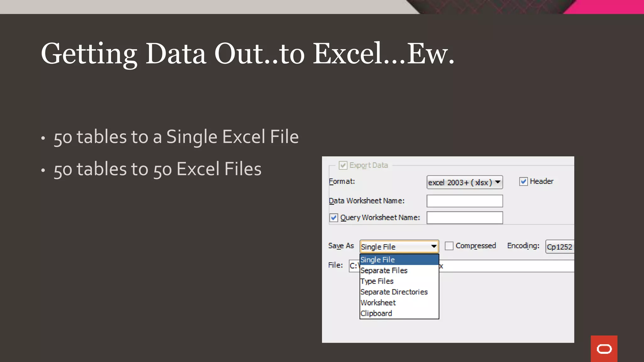644x362 pixels.
Task: Click the red Oracle logo icon
Action: pos(604,349)
